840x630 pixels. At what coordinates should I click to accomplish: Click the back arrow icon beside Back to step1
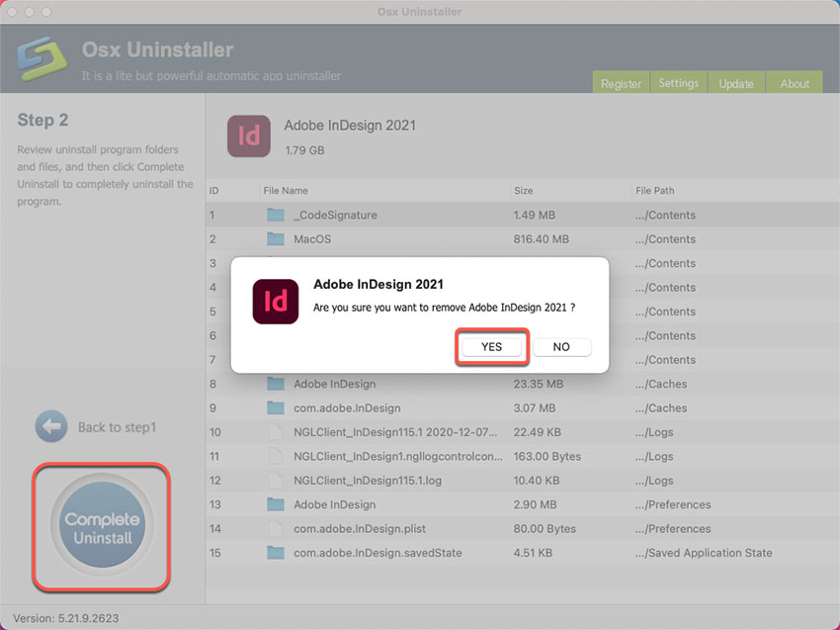[x=50, y=426]
